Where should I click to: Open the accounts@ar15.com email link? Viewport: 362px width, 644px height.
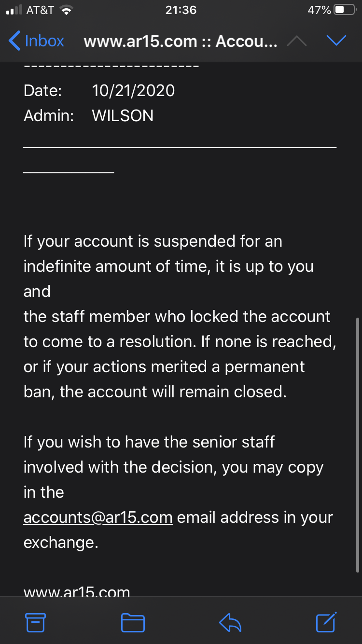pyautogui.click(x=98, y=518)
